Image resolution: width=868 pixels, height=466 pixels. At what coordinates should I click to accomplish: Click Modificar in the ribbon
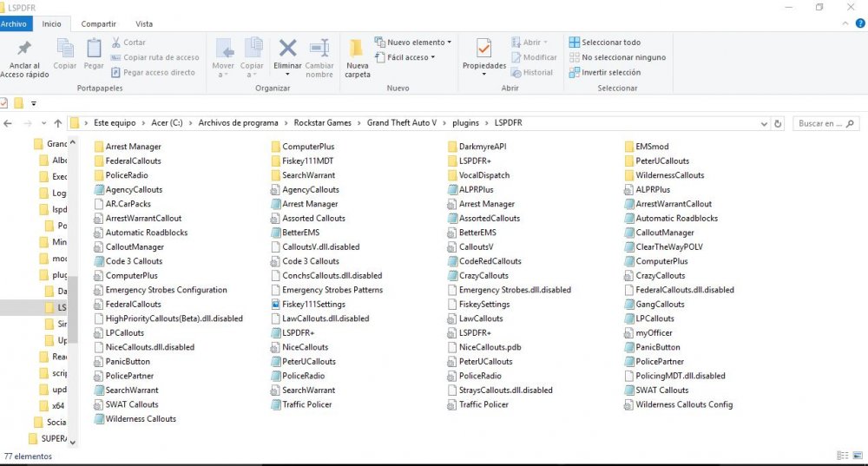(x=534, y=57)
